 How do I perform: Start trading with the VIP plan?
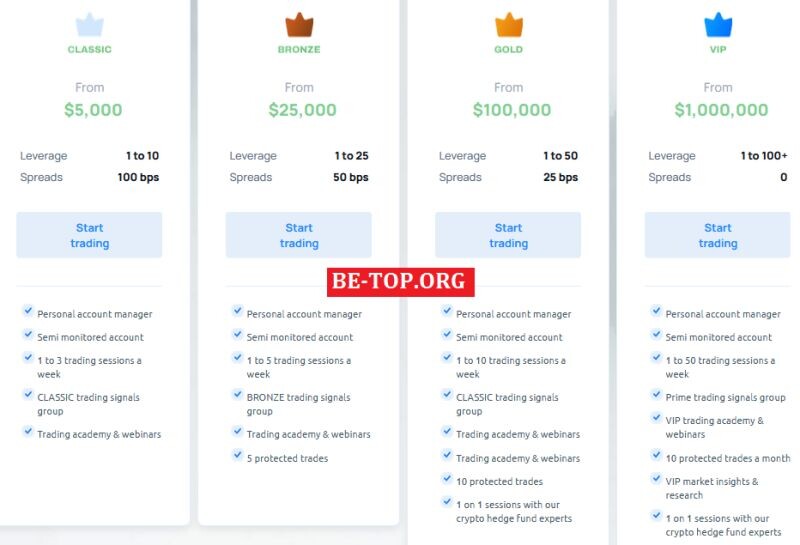click(718, 235)
